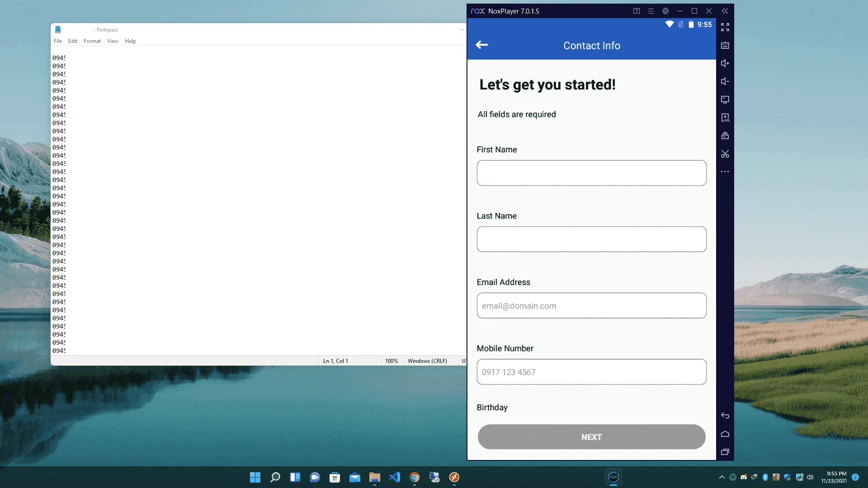The image size is (868, 488).
Task: Open NoxPlayer hamburger menu in title bar
Action: pyautogui.click(x=651, y=11)
